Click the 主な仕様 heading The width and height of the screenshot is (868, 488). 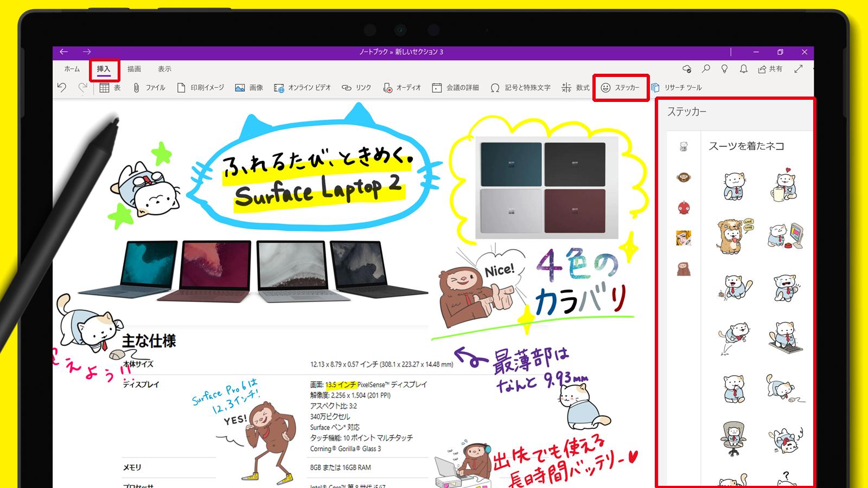149,341
